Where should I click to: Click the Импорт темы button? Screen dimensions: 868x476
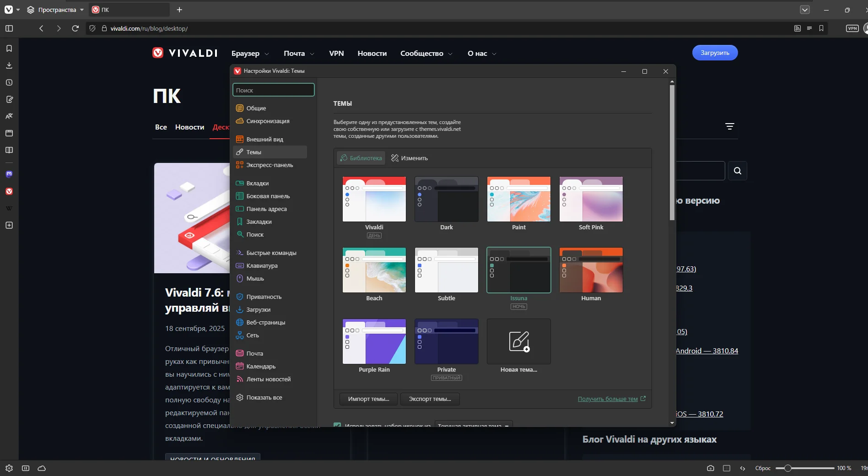pyautogui.click(x=368, y=399)
